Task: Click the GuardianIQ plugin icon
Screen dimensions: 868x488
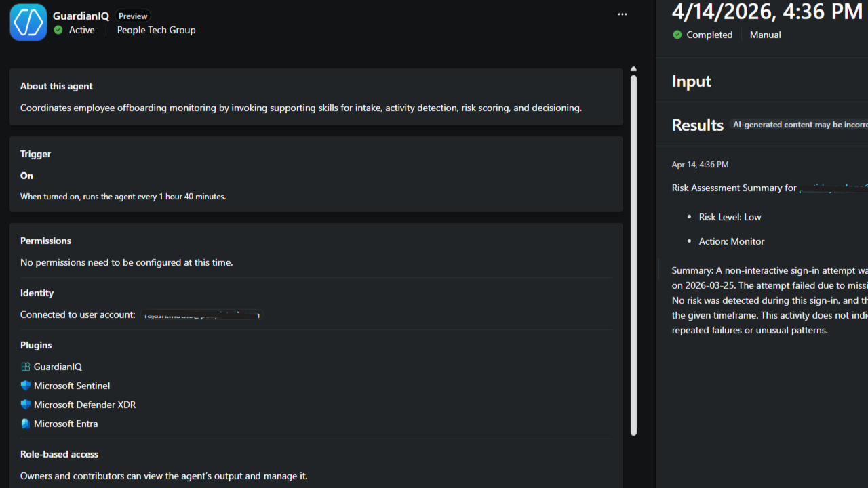Action: [x=26, y=367]
